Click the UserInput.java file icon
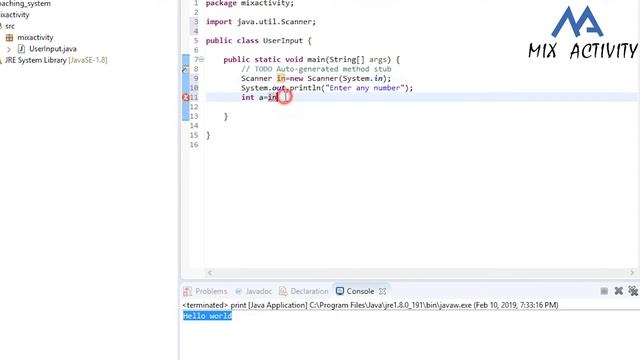The image size is (640, 360). point(21,49)
